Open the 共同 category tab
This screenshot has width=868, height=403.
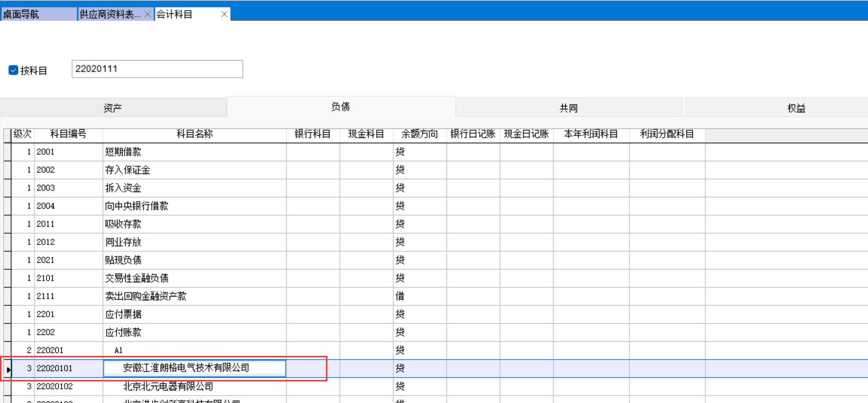point(569,108)
